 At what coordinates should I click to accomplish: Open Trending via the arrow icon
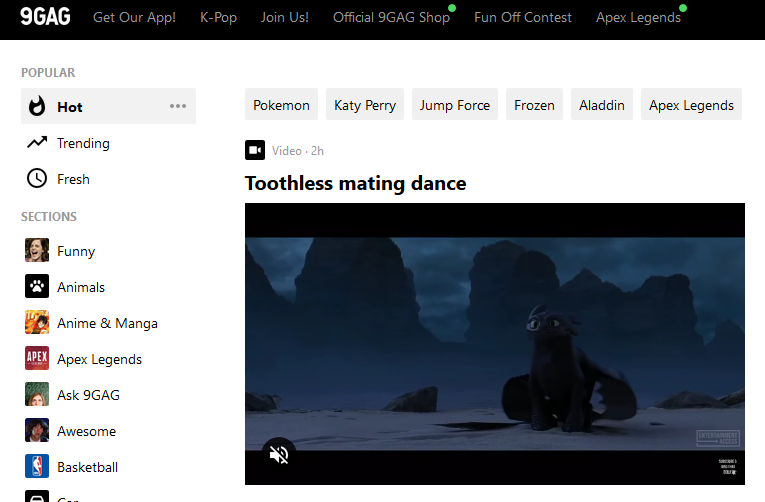(x=37, y=143)
